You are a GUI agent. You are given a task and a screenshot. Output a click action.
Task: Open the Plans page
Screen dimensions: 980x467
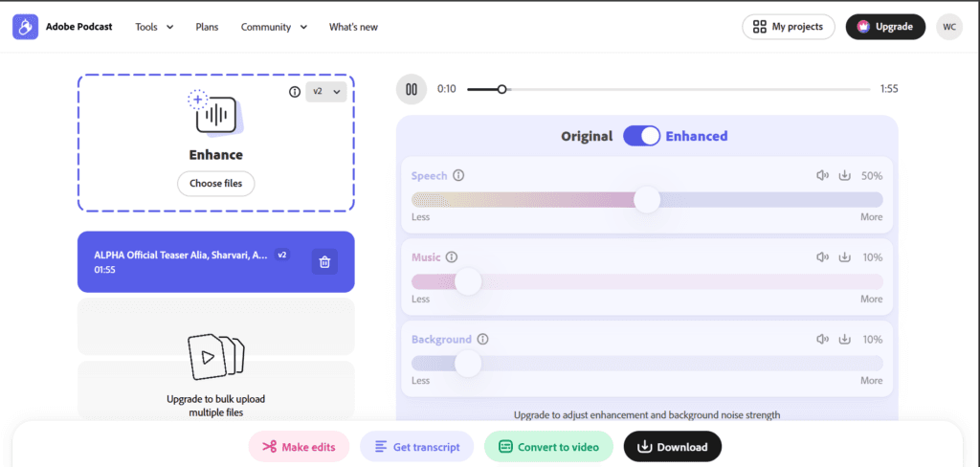pyautogui.click(x=207, y=27)
